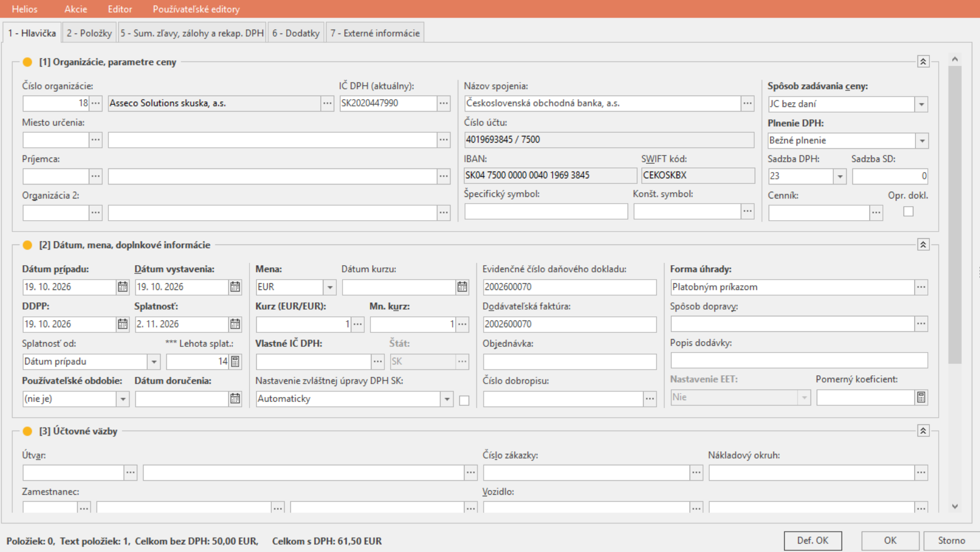Open calendar for Dátum kurzu field
Image resolution: width=980 pixels, height=552 pixels.
pyautogui.click(x=462, y=287)
